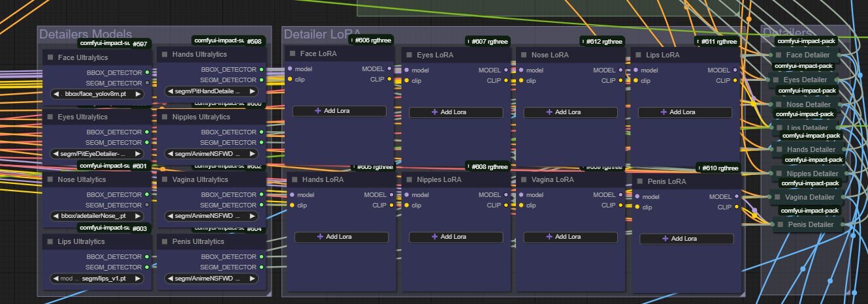The height and width of the screenshot is (304, 868).
Task: Expand the Nose Detailer node
Action: click(x=779, y=104)
